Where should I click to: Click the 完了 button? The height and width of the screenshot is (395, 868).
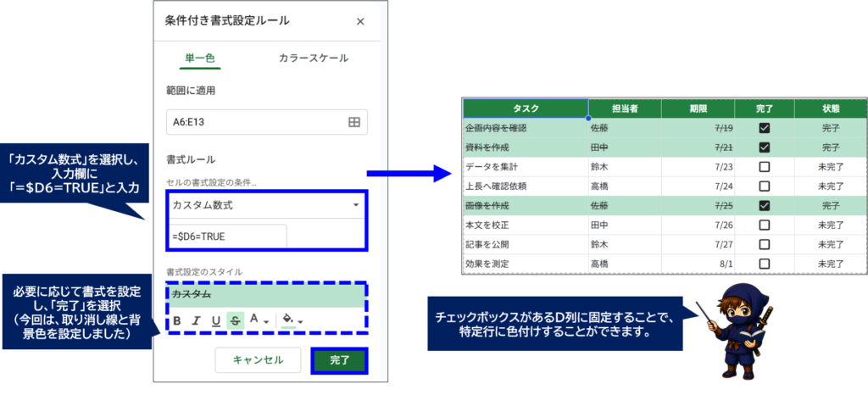point(340,360)
